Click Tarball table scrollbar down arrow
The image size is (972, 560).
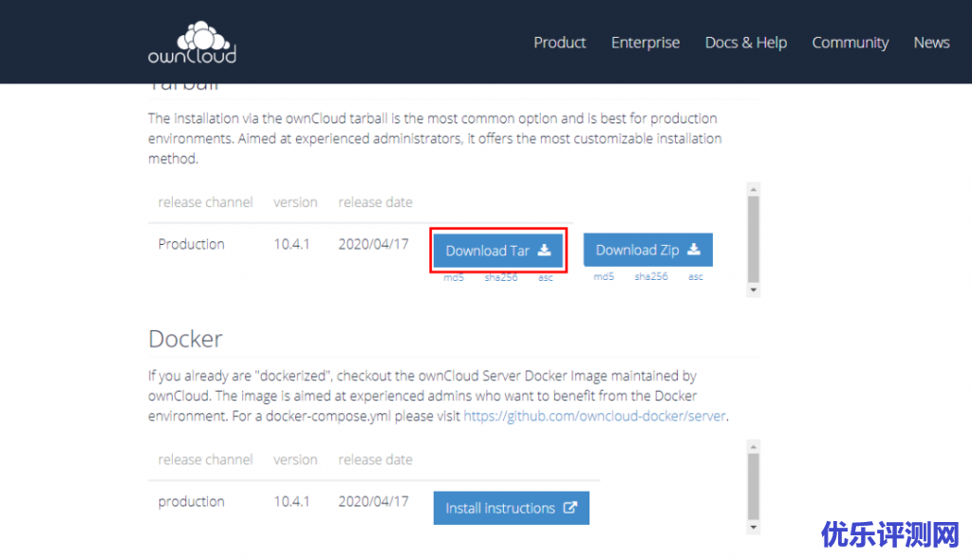754,289
